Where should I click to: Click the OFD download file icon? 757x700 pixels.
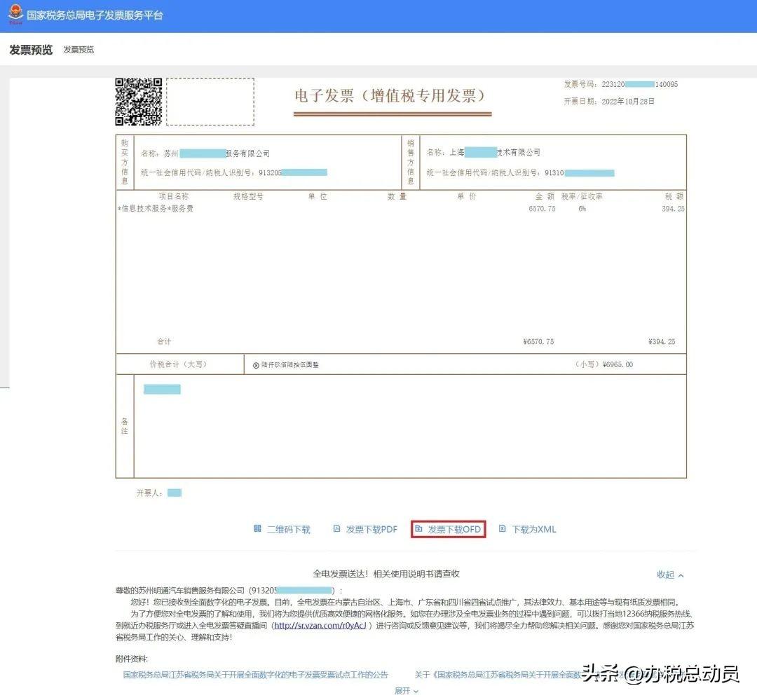418,529
